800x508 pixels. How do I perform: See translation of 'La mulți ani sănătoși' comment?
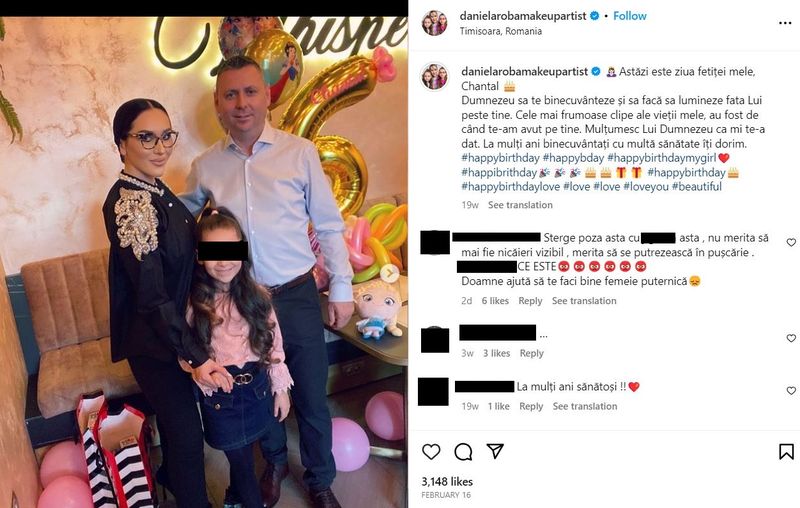click(x=585, y=407)
